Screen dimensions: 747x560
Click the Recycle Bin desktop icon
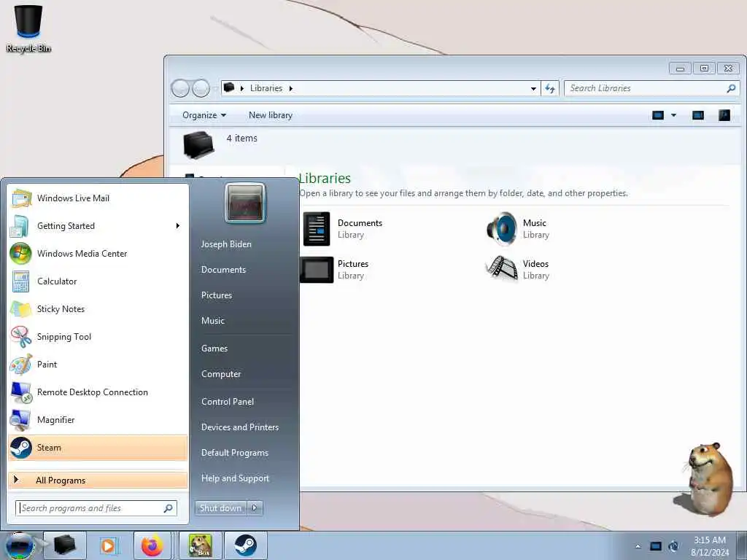point(28,28)
